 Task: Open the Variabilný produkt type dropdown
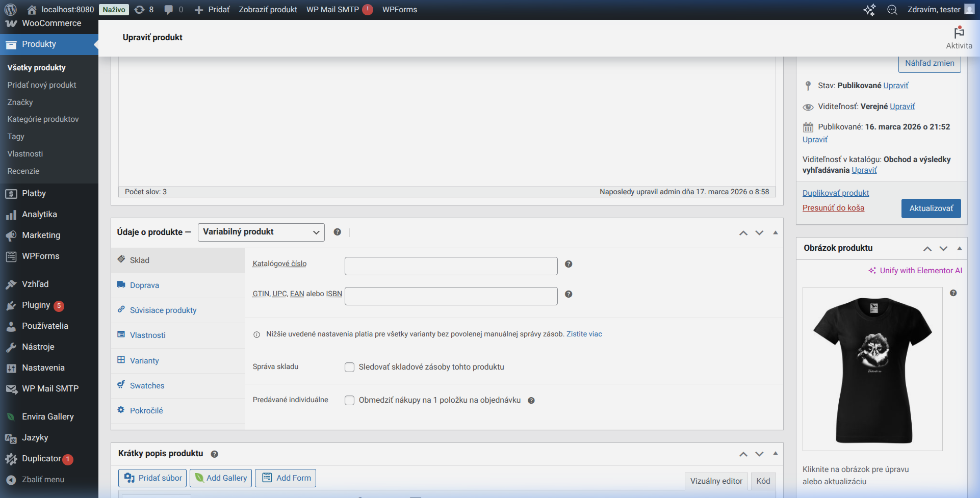[x=261, y=232]
